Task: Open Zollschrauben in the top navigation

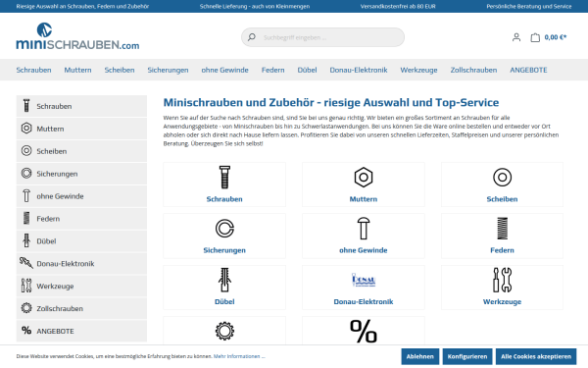Action: (473, 70)
